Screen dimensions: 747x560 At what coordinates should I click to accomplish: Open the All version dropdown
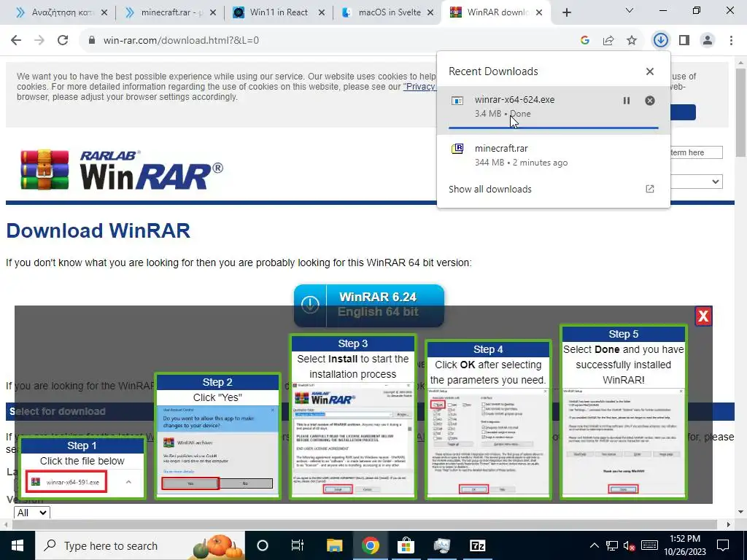32,513
